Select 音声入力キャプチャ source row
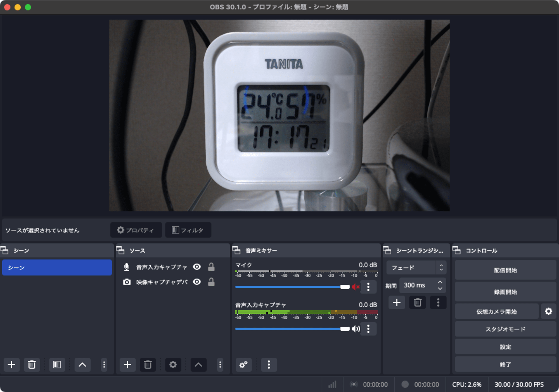This screenshot has width=559, height=392. pyautogui.click(x=173, y=267)
